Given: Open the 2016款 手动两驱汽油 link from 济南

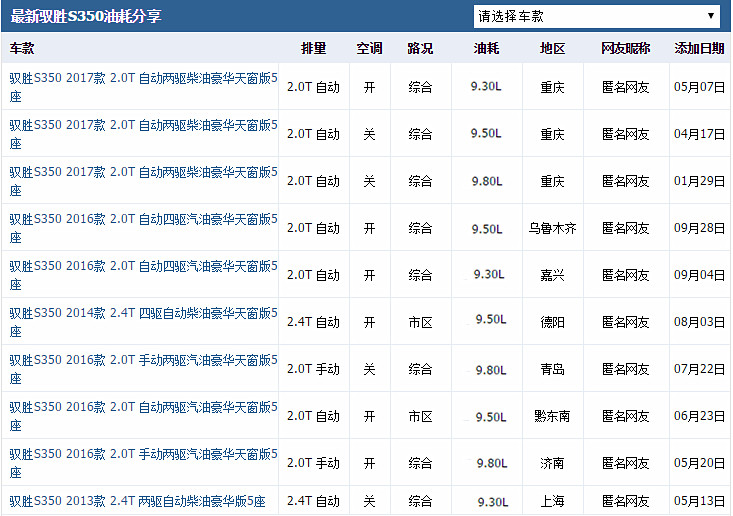Looking at the screenshot, I should (x=144, y=463).
